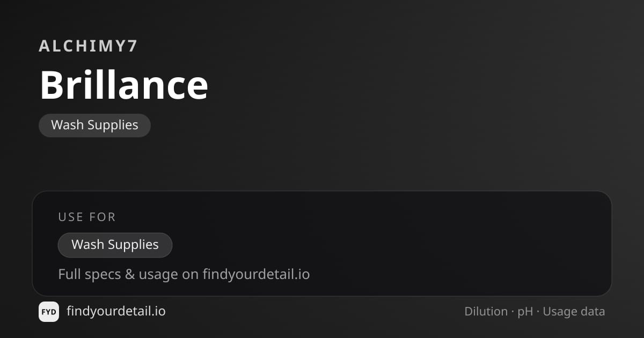Click findyourdetail.io inside the specs sentence
The image size is (644, 338).
click(x=256, y=274)
